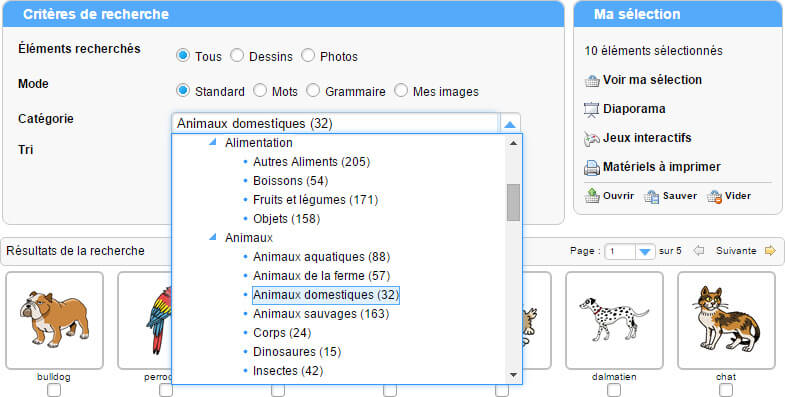Click the category list scrollbar thumb

click(513, 202)
